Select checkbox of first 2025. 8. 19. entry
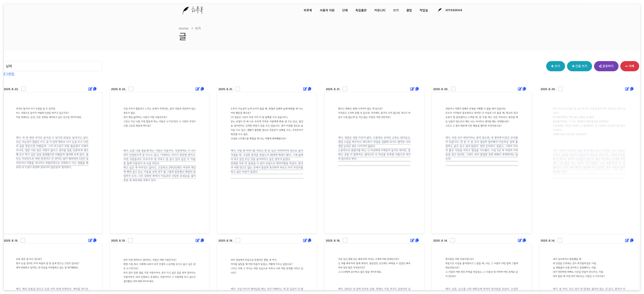This screenshot has width=644, height=294. (23, 240)
